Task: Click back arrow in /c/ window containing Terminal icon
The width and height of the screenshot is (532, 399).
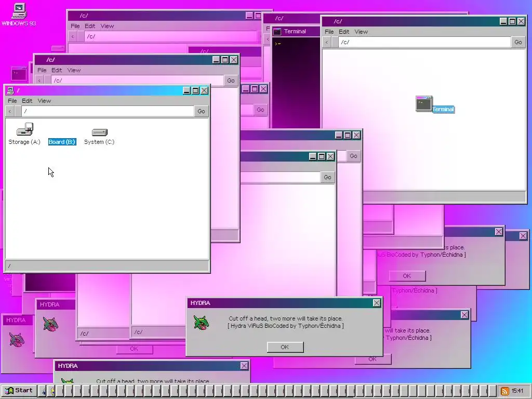Action: (x=326, y=42)
